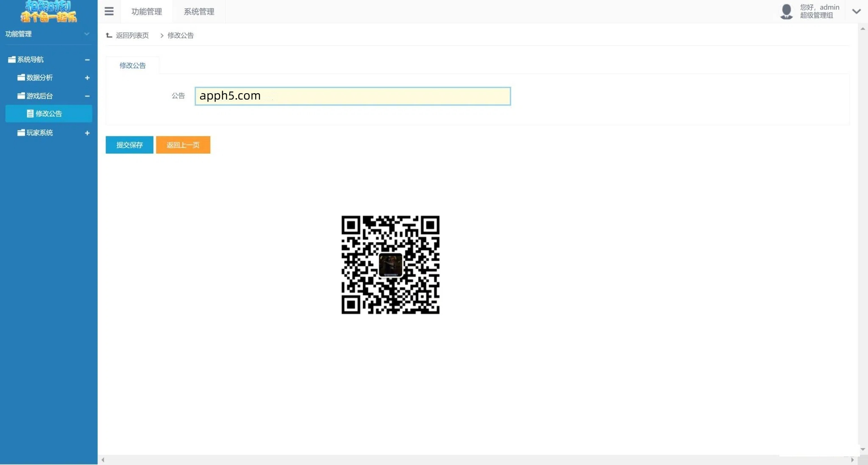
Task: Click the hamburger menu icon
Action: click(109, 11)
